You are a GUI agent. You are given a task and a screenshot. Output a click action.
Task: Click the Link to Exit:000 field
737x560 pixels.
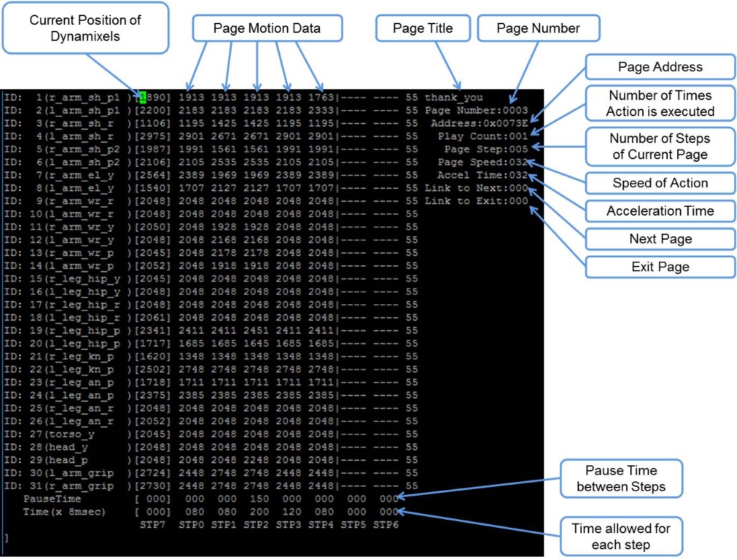tap(476, 201)
